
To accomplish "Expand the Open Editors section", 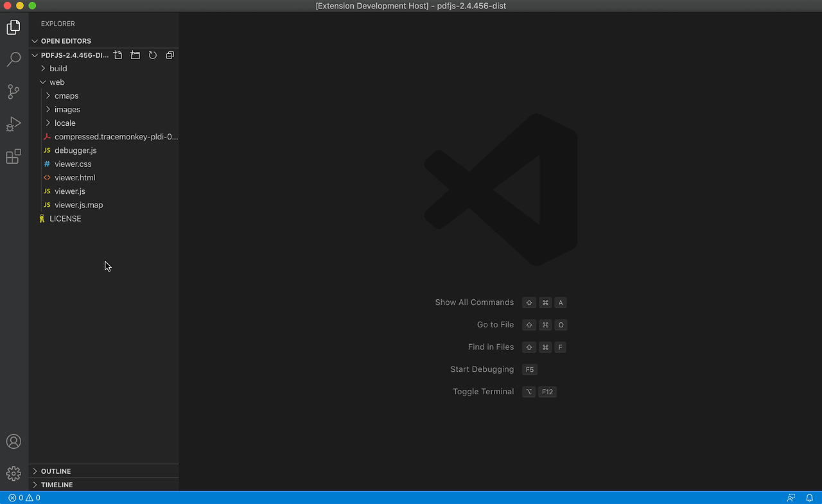I will point(103,41).
